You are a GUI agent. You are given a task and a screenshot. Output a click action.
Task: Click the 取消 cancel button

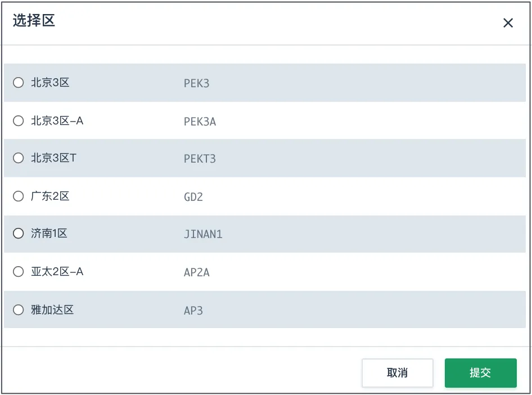pyautogui.click(x=397, y=372)
